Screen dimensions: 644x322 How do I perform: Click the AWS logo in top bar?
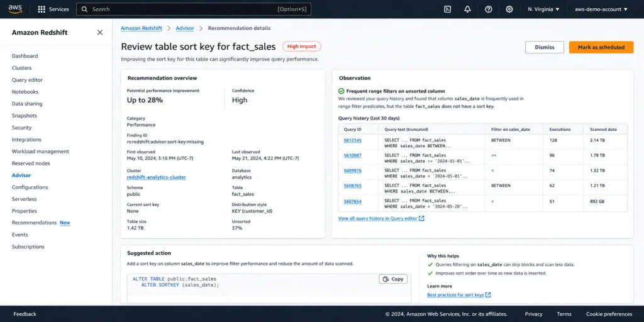click(15, 9)
